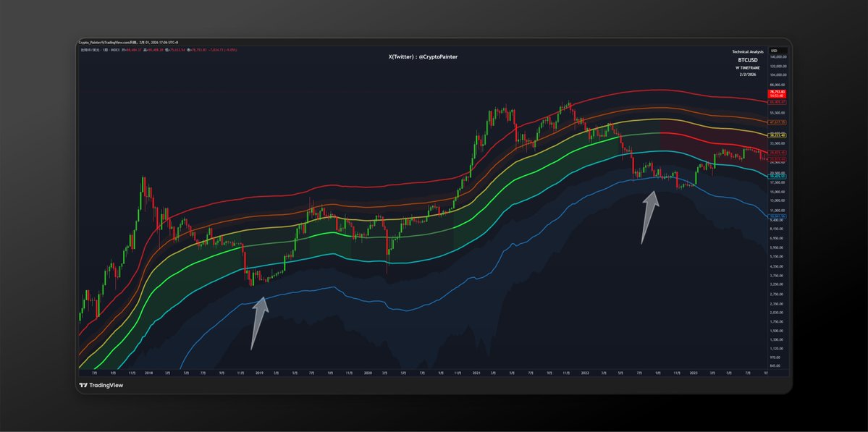Click the 140,000.00 label on price scale
This screenshot has width=868, height=432.
[x=778, y=56]
